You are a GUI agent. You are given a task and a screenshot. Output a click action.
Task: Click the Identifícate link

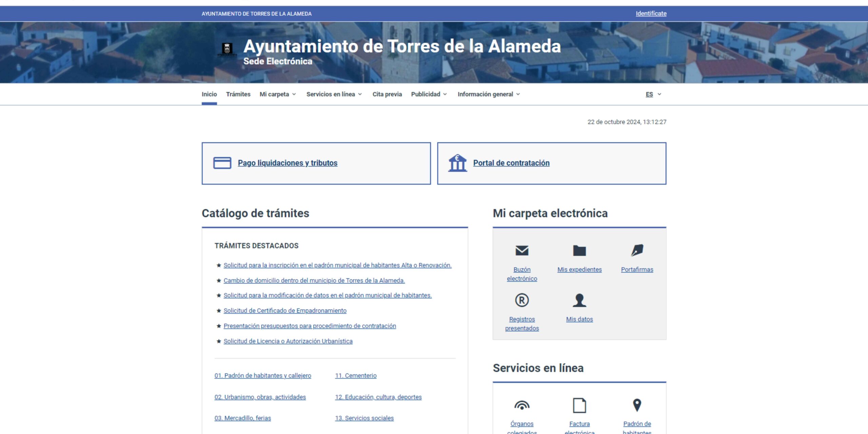(x=650, y=14)
